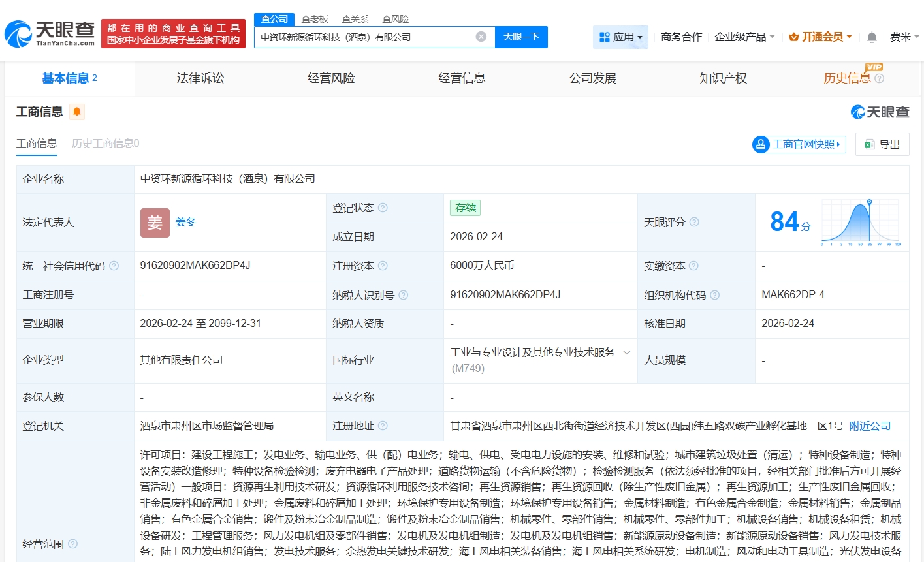This screenshot has width=924, height=562.
Task: Click help icon next to 天眼评分
Action: [694, 222]
